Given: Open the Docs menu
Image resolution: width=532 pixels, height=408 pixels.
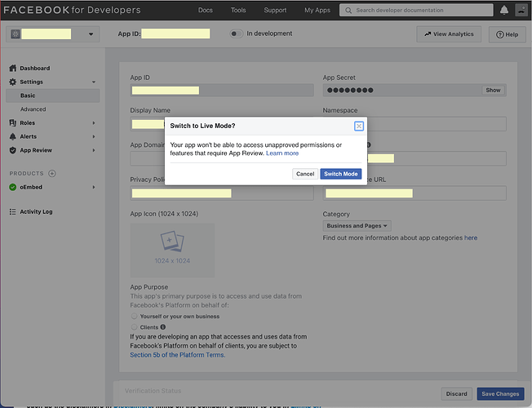Looking at the screenshot, I should (x=206, y=10).
